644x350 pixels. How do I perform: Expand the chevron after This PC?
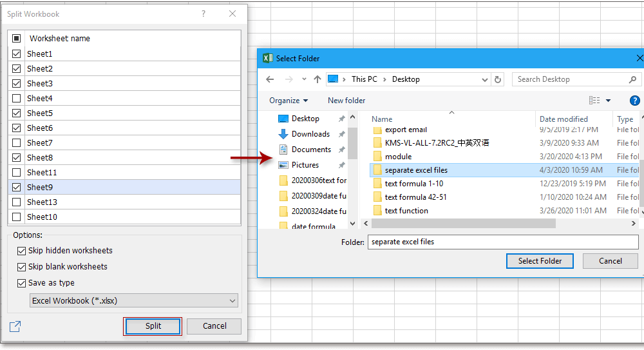point(384,79)
